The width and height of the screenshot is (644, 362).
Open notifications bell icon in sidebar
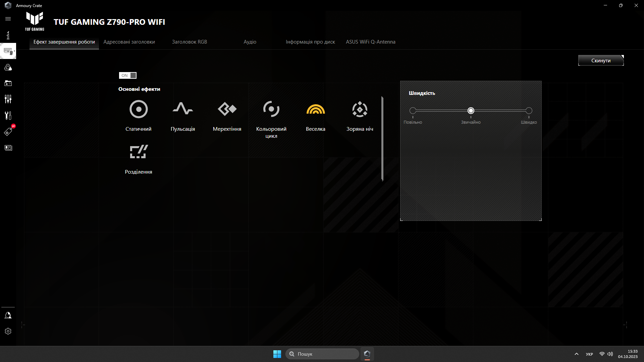pos(8,315)
